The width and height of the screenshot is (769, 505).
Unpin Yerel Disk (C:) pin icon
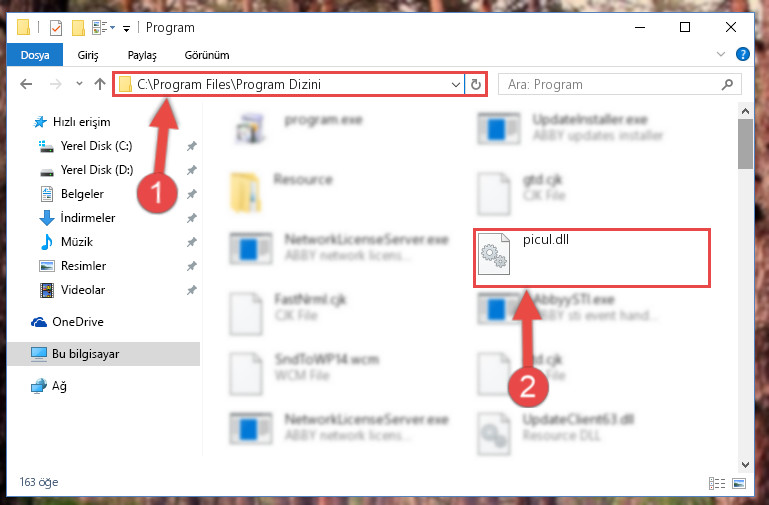[192, 146]
